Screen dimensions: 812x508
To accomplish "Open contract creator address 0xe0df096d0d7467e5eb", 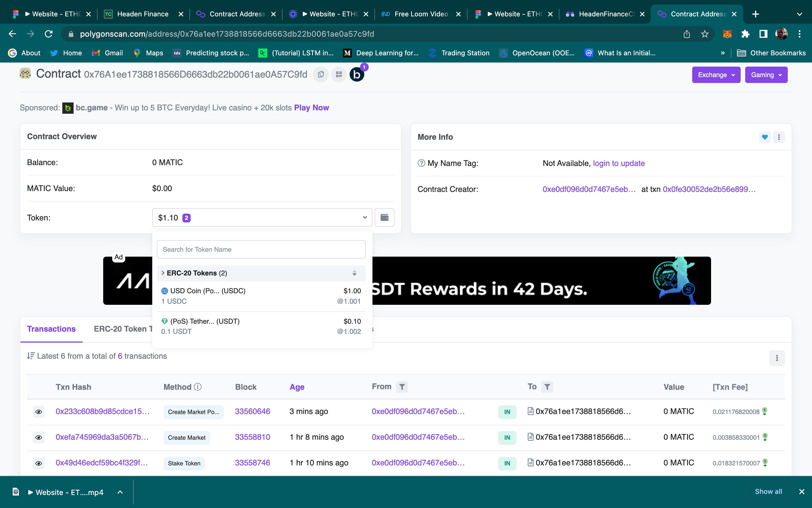I will click(x=589, y=189).
